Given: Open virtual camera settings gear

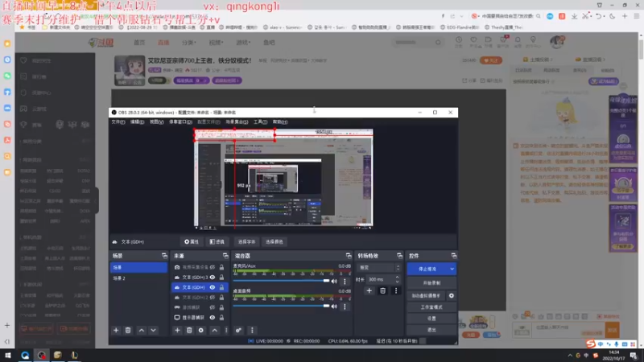Looking at the screenshot, I should point(452,295).
